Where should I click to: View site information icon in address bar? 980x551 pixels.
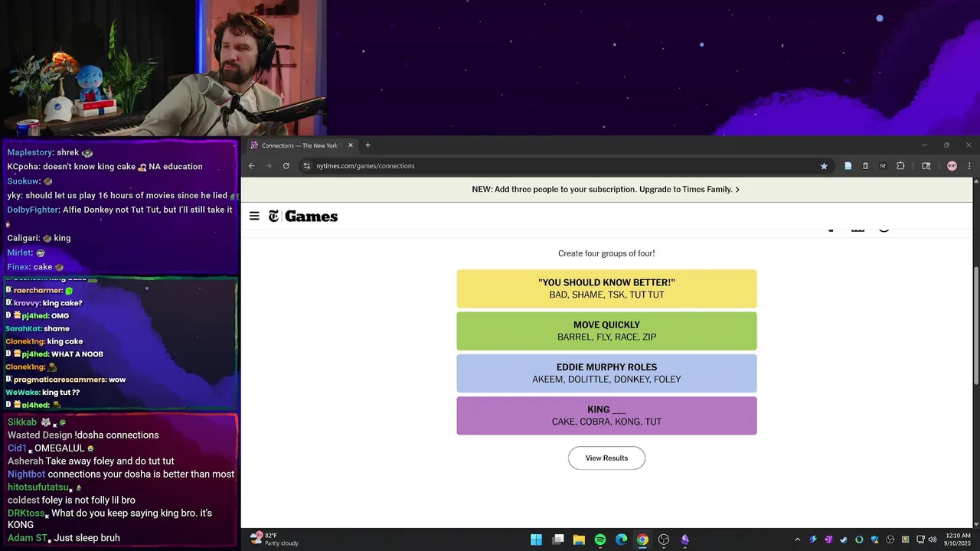307,166
